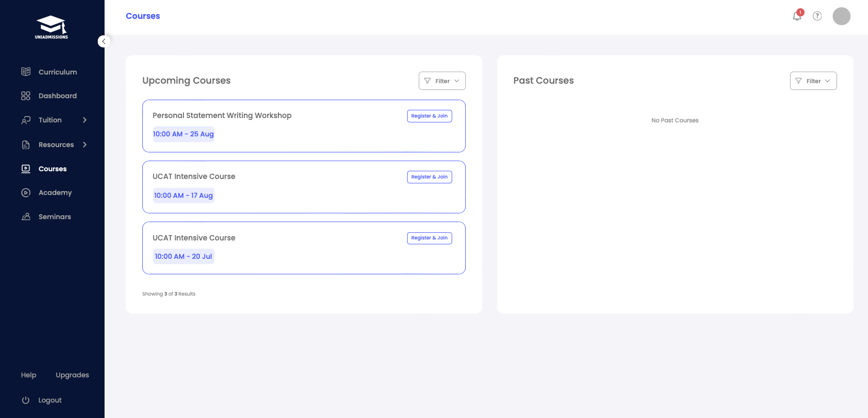This screenshot has width=868, height=418.
Task: Click the 10:00 AM - 25 Aug date tag
Action: [183, 134]
